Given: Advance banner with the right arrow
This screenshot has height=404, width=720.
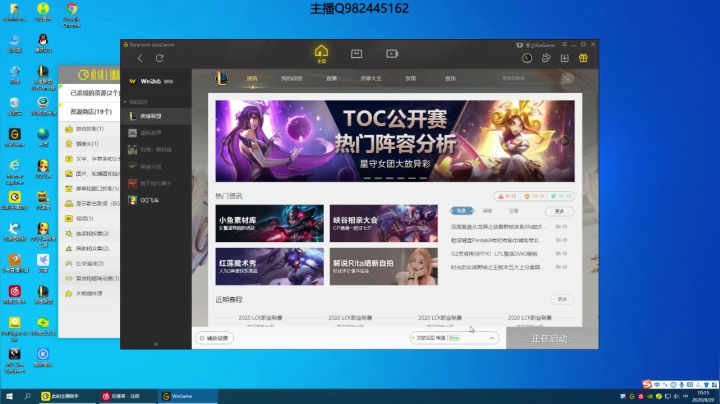Looking at the screenshot, I should [565, 141].
